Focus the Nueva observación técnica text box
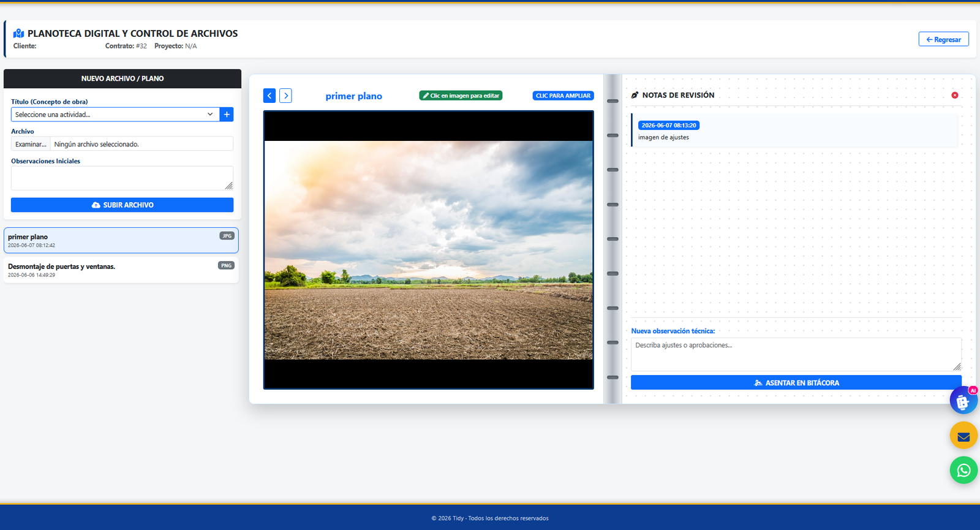The height and width of the screenshot is (530, 980). tap(796, 354)
